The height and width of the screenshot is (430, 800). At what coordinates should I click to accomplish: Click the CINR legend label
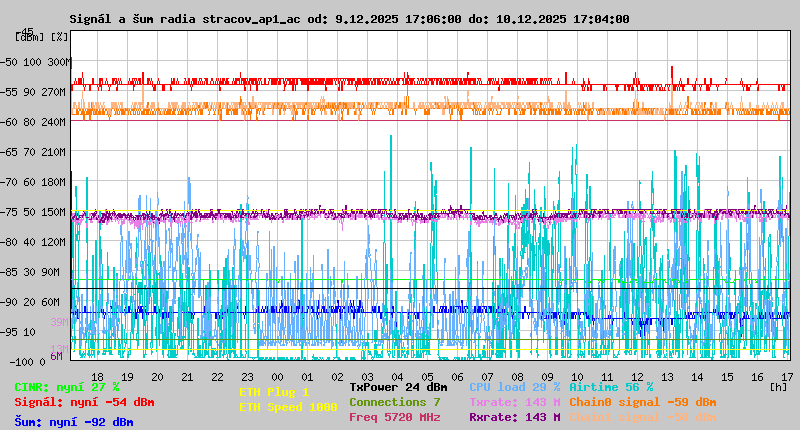(67, 387)
